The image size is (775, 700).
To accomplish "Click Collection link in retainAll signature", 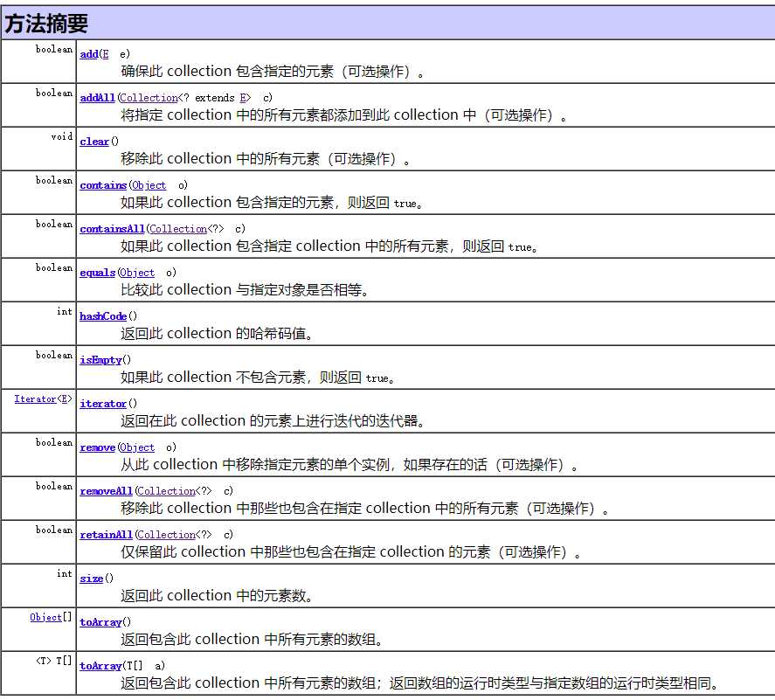I will click(x=167, y=535).
